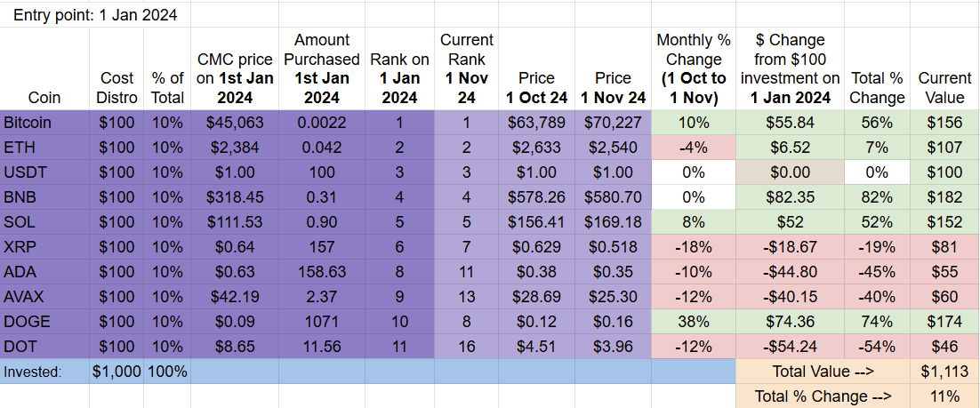Click the 'Invested:' label cell
The image size is (980, 408).
45,372
